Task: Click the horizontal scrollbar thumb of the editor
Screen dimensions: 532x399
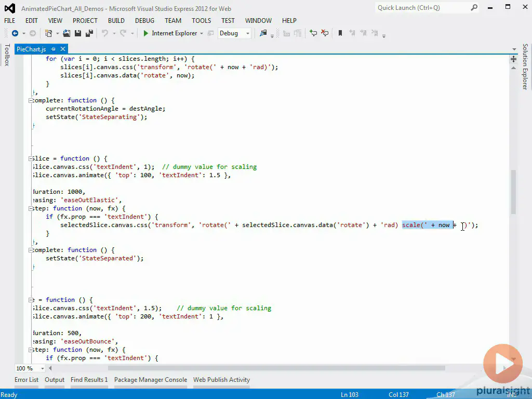Action: pos(276,368)
